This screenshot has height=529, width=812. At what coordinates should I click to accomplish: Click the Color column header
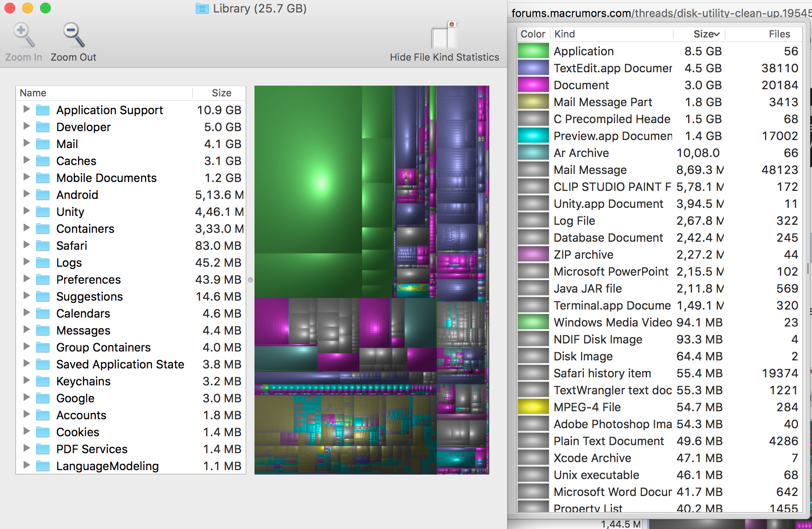coord(533,34)
